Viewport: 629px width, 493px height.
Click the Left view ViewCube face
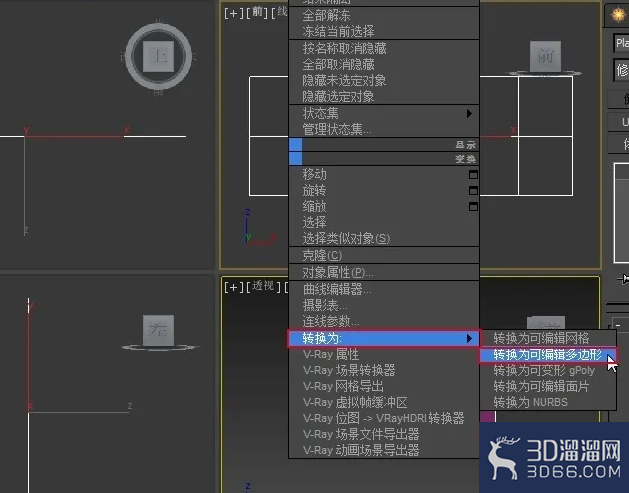[158, 330]
